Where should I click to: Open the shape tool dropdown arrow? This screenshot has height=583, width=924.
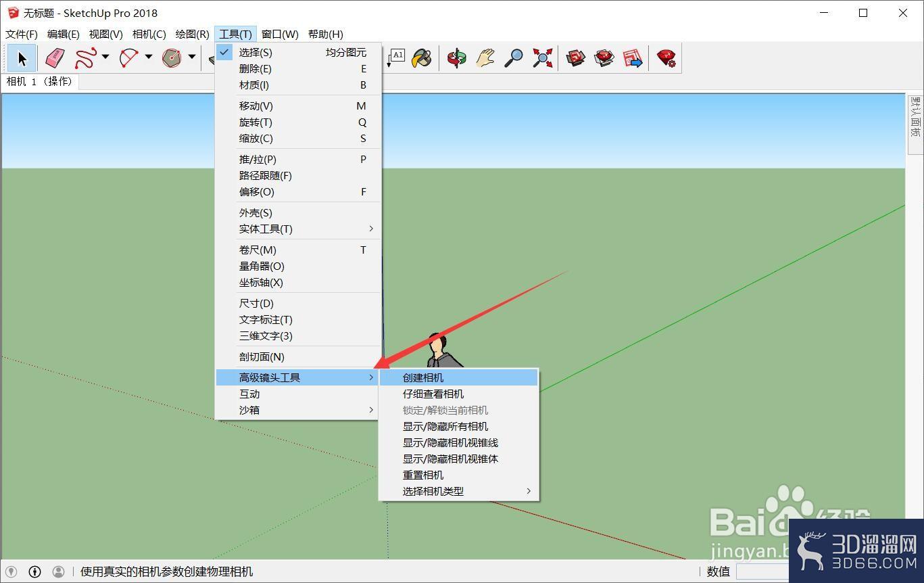192,57
